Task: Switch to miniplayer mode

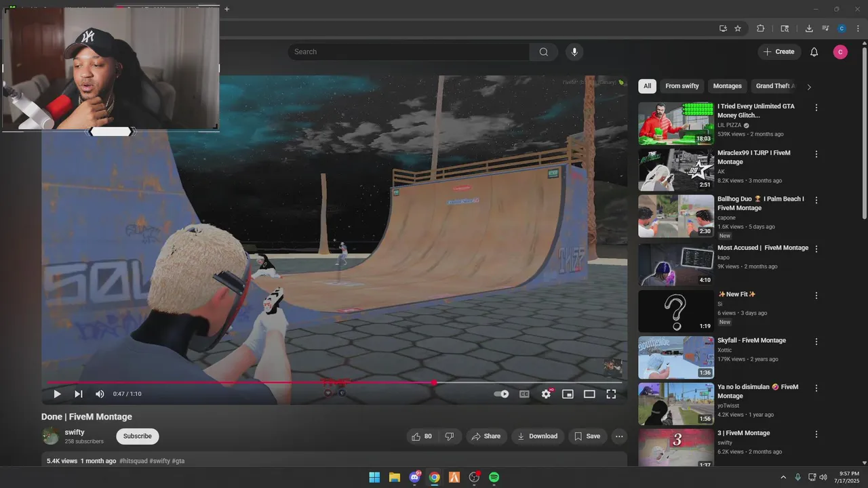Action: point(568,394)
